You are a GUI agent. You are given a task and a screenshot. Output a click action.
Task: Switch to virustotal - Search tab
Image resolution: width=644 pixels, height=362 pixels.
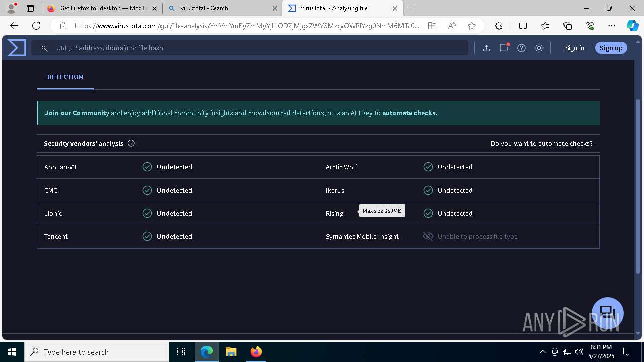222,8
